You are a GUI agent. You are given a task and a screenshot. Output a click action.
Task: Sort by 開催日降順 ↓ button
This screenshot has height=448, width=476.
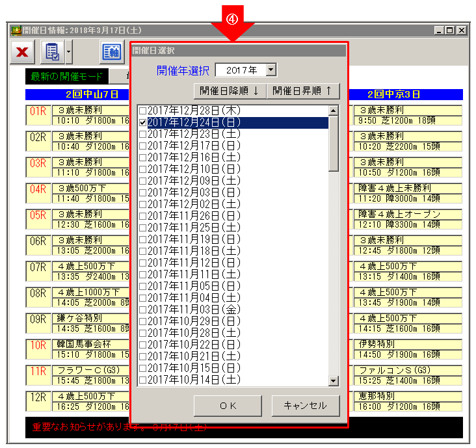[230, 91]
